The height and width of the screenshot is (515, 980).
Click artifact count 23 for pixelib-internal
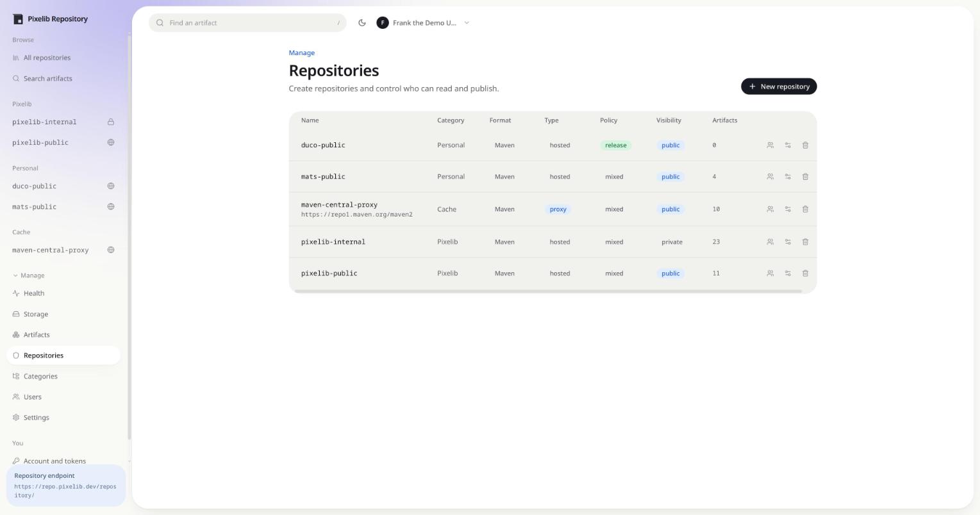point(716,242)
